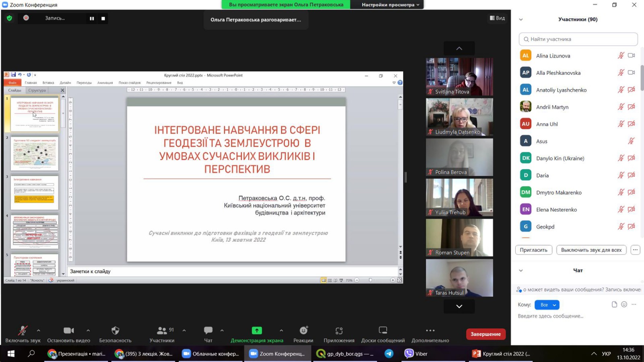644x362 pixels.
Task: Open the chat recipient Все dropdown
Action: [x=547, y=305]
